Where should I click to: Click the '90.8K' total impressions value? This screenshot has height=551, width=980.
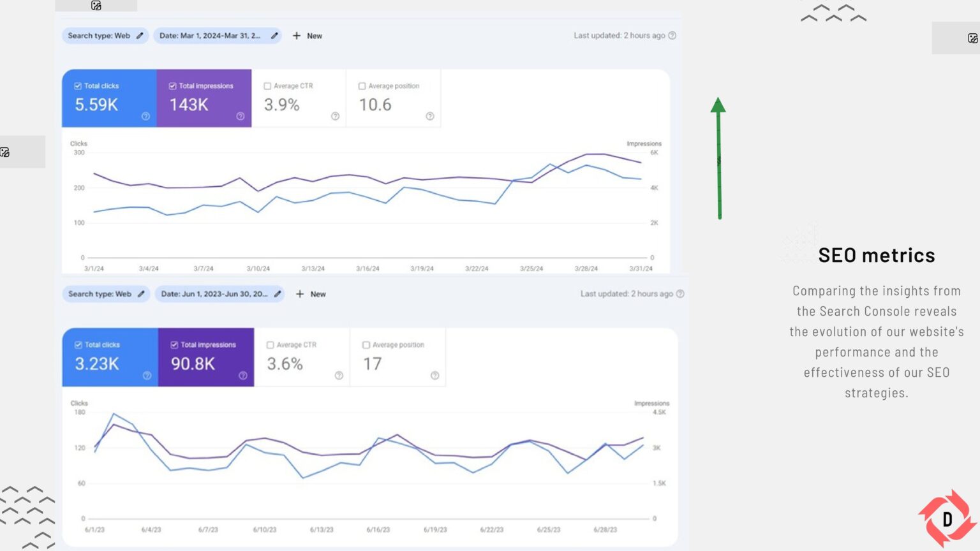[x=193, y=364]
